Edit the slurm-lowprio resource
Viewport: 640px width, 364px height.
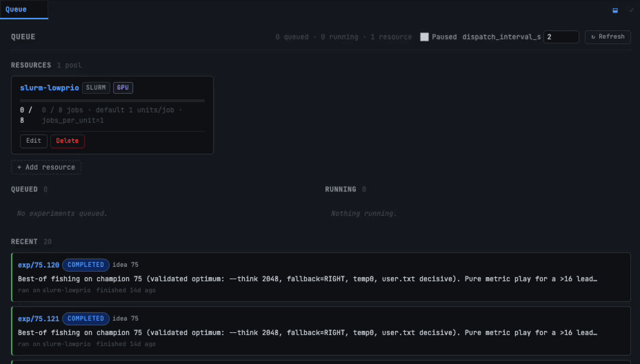(x=33, y=141)
